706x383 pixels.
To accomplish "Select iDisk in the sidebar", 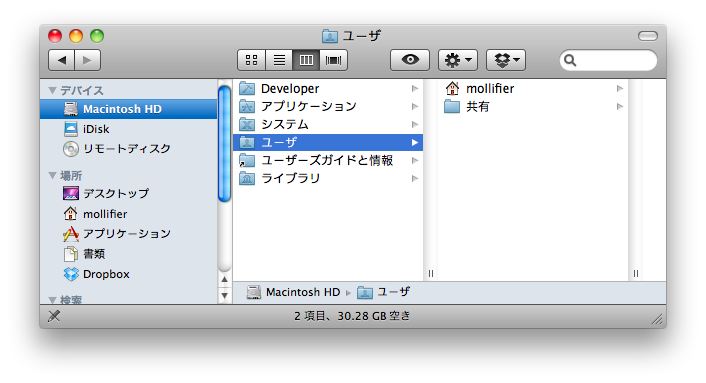I will pos(128,129).
